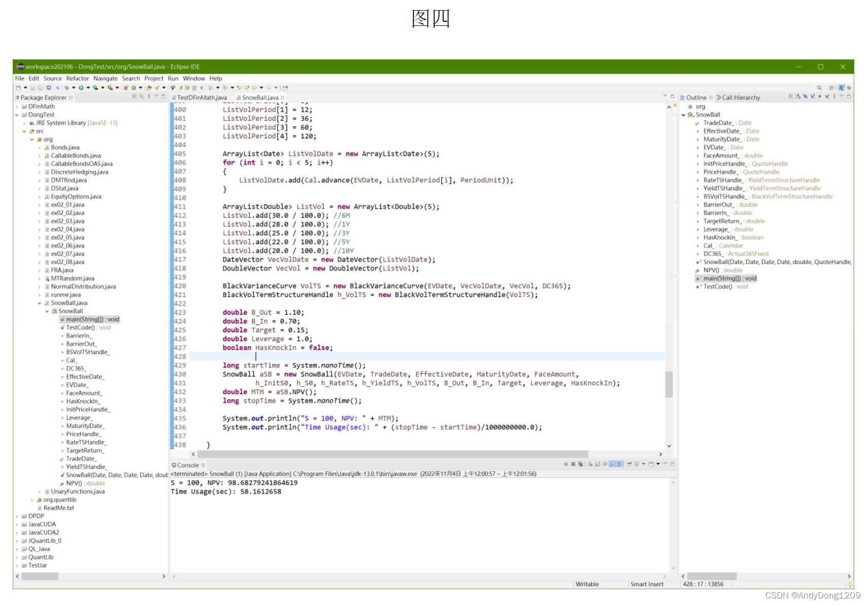Expand the DFinMath project node
The height and width of the screenshot is (605, 868).
17,107
